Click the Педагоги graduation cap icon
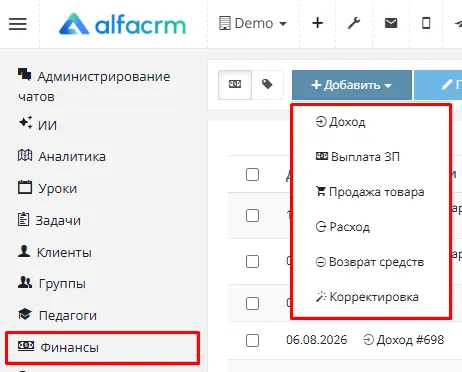 click(25, 314)
